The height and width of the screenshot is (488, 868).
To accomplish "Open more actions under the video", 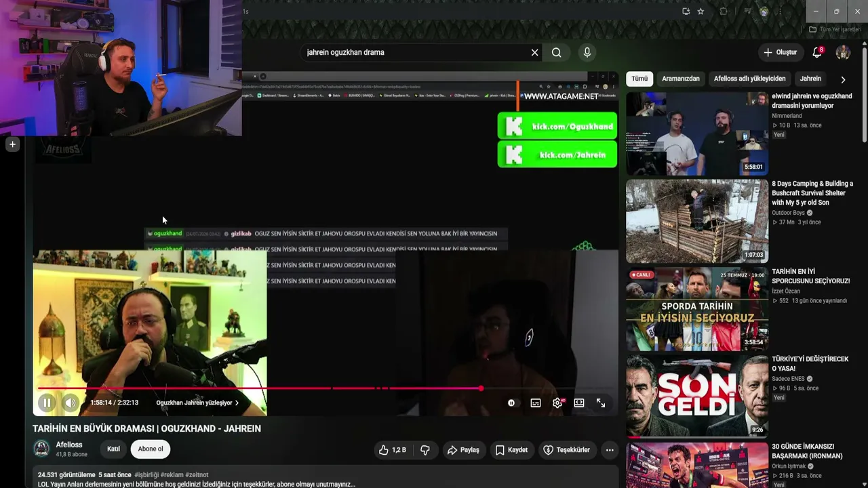I will click(x=610, y=449).
